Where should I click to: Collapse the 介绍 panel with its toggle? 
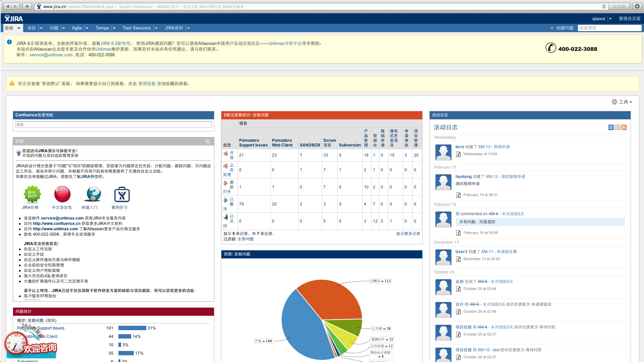(208, 141)
